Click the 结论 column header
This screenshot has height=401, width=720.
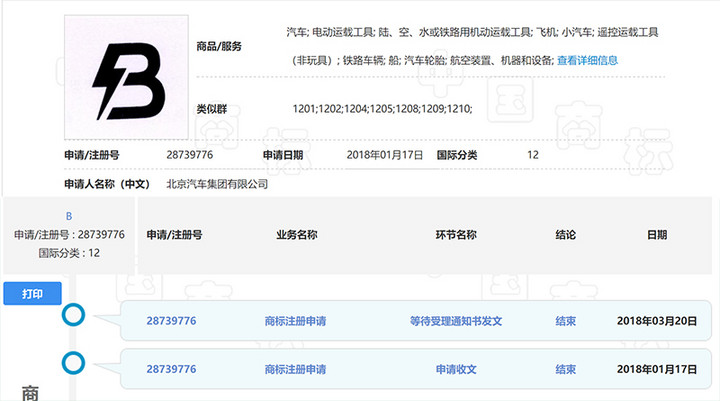(565, 235)
